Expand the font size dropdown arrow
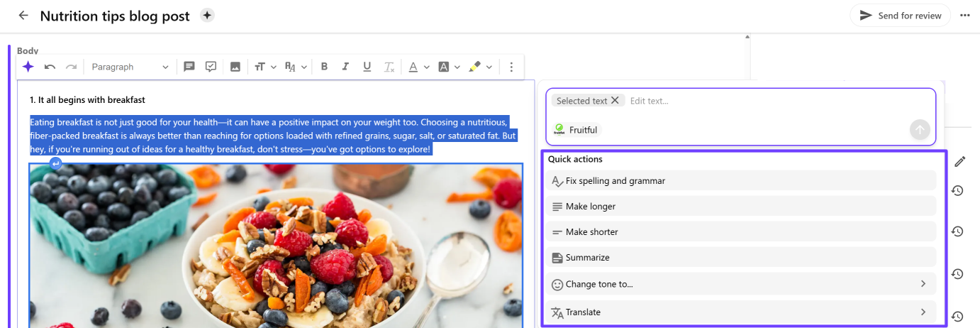Image resolution: width=980 pixels, height=328 pixels. click(x=274, y=67)
